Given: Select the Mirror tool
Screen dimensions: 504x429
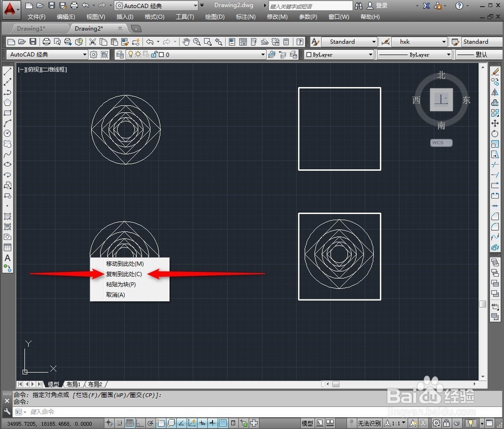Looking at the screenshot, I should (495, 92).
